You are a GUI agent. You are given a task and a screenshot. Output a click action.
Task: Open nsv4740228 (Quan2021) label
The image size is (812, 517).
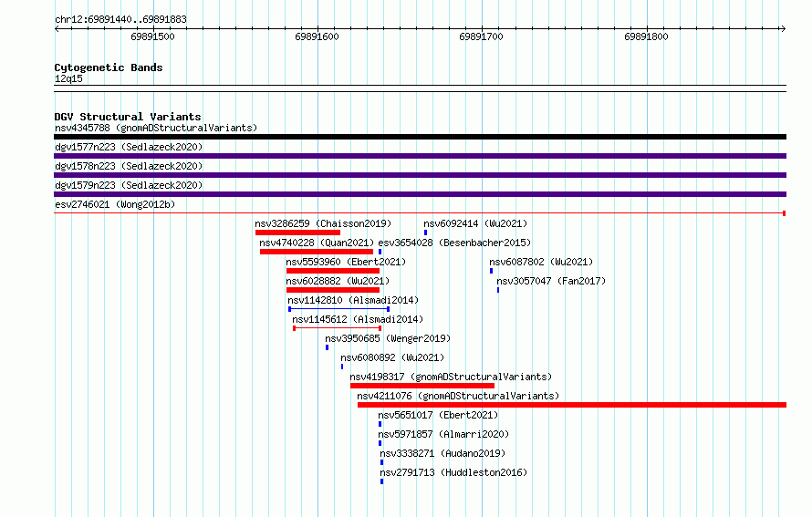click(317, 243)
